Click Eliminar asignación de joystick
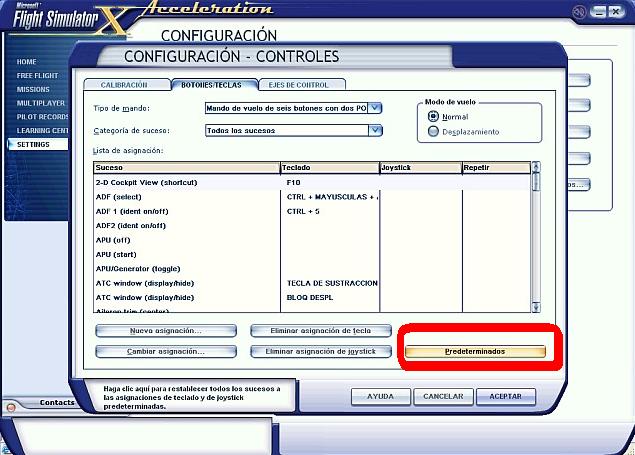Image resolution: width=635 pixels, height=455 pixels. click(x=321, y=351)
